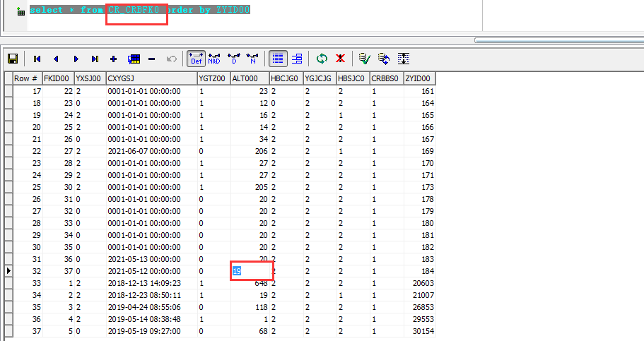Click ZYID00 value 161 in row 17
This screenshot has width=644, height=341.
(419, 91)
